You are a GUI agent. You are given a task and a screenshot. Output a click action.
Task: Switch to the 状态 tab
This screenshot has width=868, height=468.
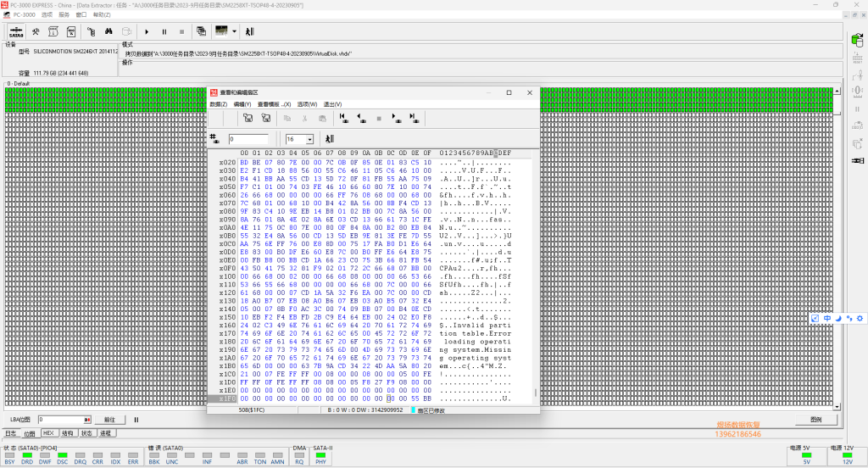click(86, 433)
